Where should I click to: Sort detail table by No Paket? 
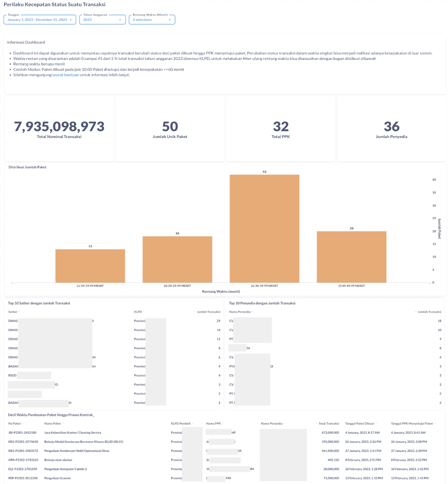[15, 424]
